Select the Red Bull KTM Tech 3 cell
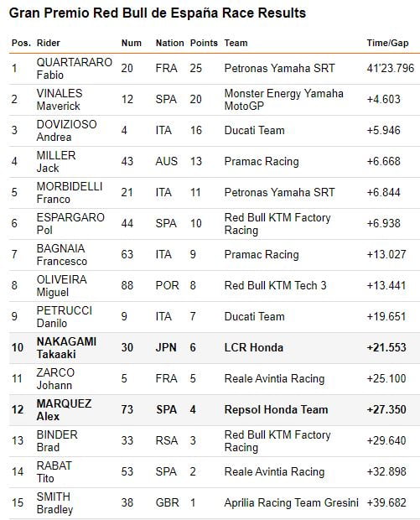The image size is (420, 520). point(276,285)
